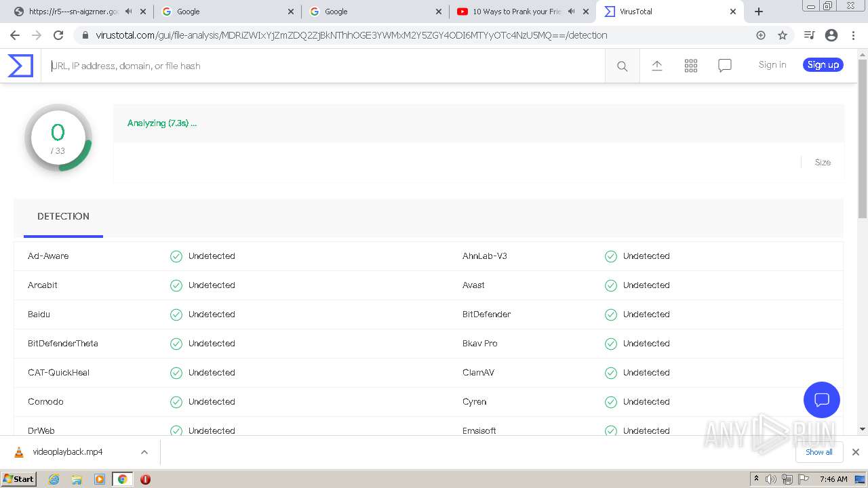Click the Ad-Aware engine name

tap(48, 256)
